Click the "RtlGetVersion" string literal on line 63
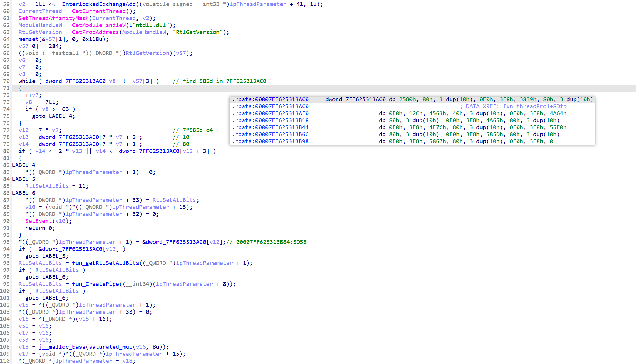This screenshot has height=364, width=636. (198, 32)
